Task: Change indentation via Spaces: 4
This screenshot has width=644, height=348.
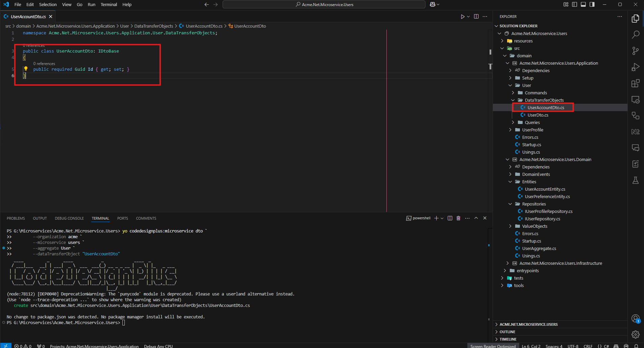Action: [x=554, y=346]
